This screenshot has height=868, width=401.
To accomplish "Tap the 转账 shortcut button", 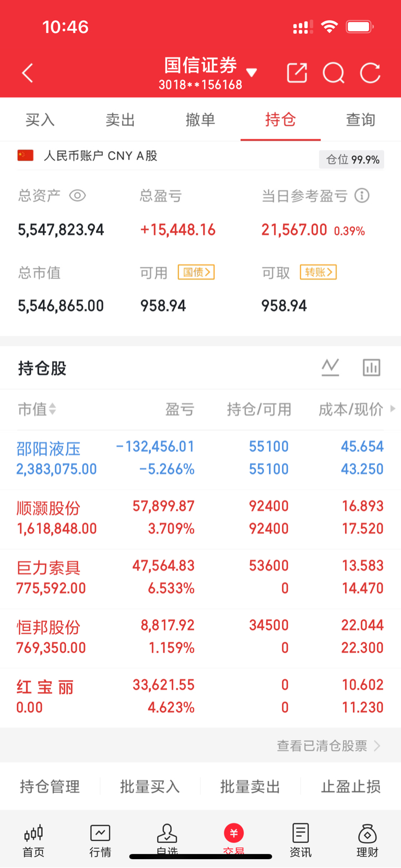I will 318,272.
